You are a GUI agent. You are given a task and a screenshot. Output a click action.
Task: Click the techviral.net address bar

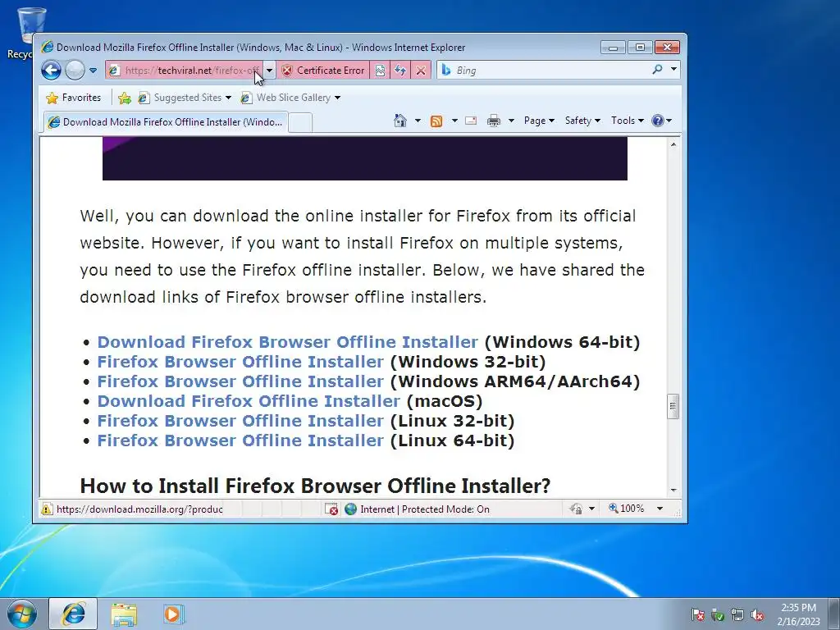[x=185, y=71]
